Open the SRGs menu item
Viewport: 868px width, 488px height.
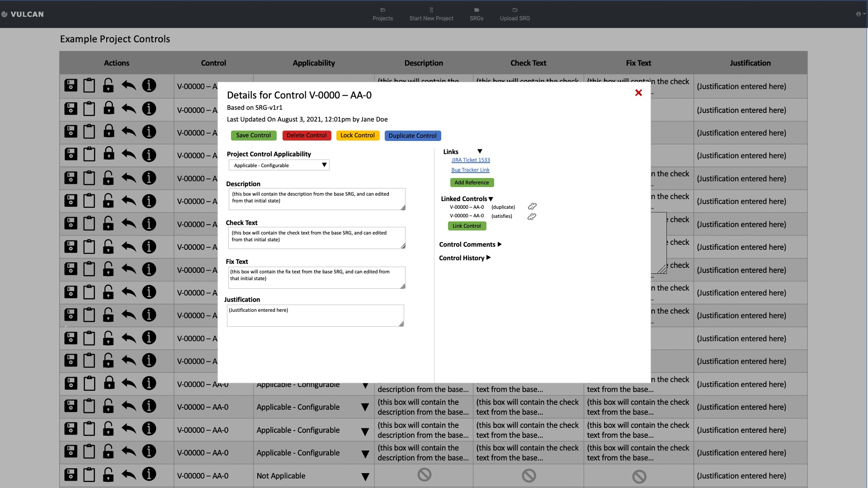(476, 14)
